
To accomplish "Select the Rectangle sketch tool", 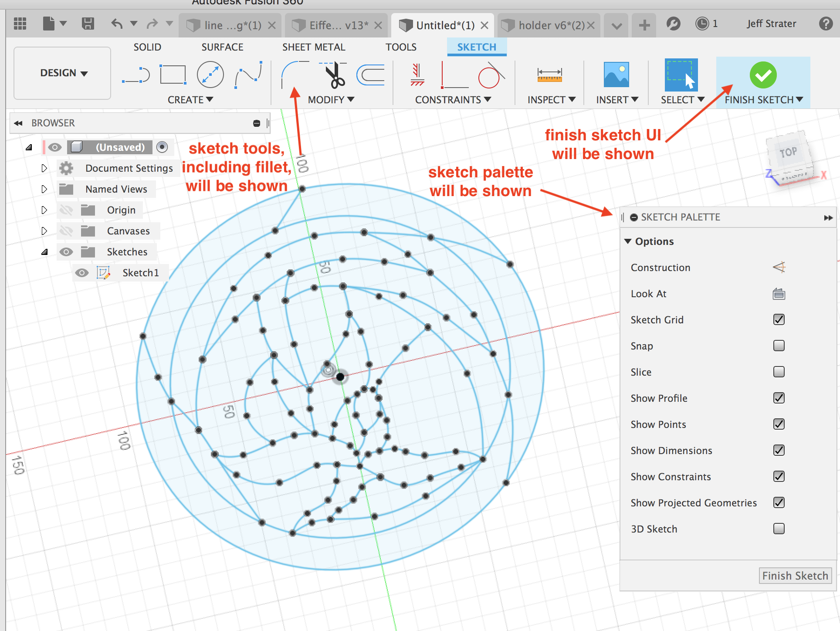I will click(x=173, y=75).
